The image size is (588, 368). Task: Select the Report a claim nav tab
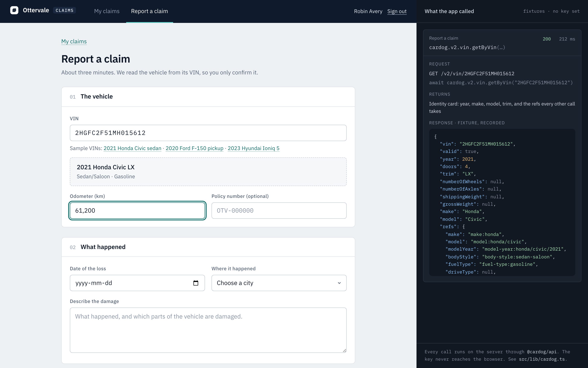coord(149,11)
